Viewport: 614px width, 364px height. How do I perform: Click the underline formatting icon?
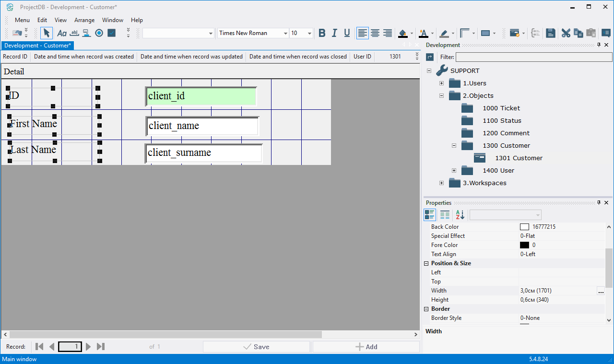click(x=347, y=33)
